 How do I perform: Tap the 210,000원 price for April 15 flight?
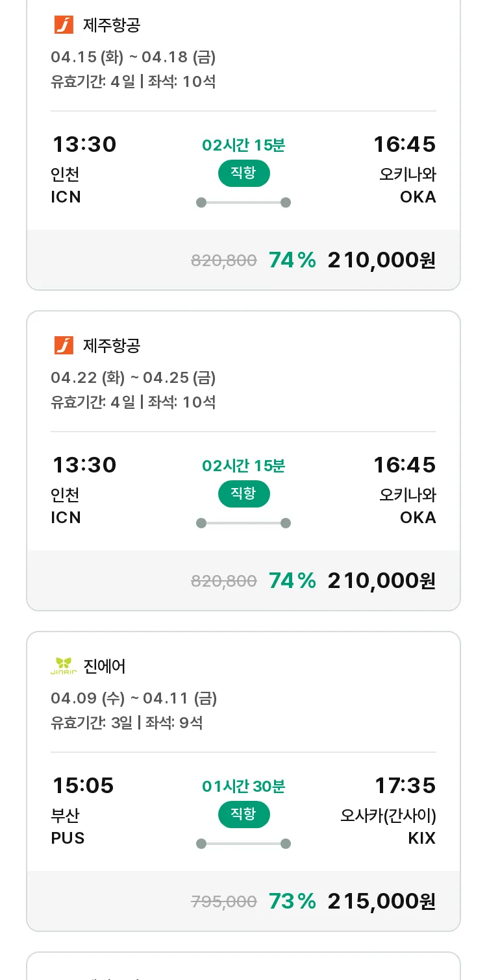pyautogui.click(x=382, y=260)
